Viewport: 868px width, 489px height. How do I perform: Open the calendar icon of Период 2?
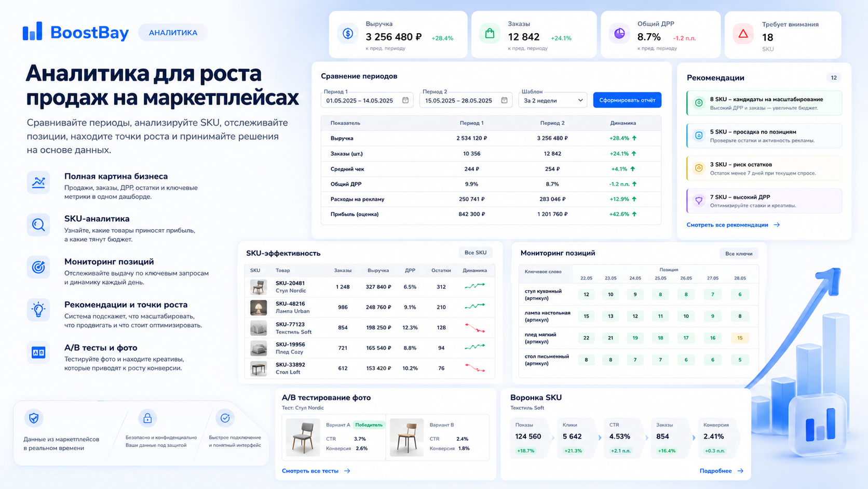click(504, 100)
